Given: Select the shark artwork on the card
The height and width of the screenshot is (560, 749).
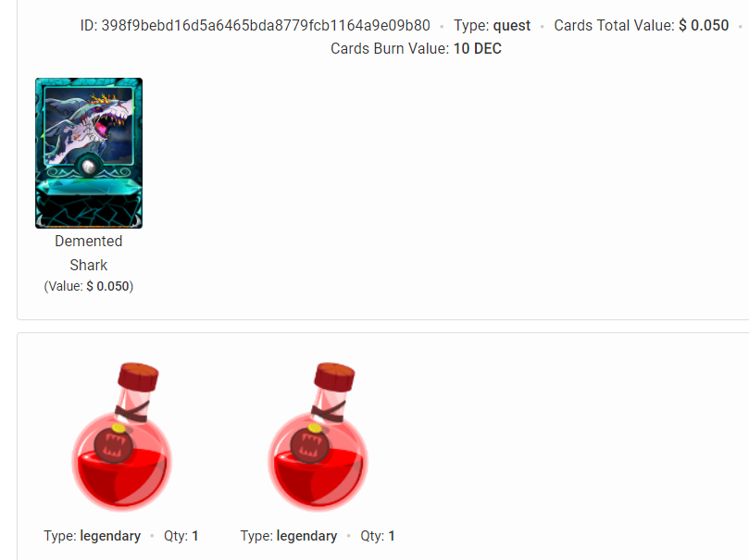Looking at the screenshot, I should pyautogui.click(x=89, y=126).
